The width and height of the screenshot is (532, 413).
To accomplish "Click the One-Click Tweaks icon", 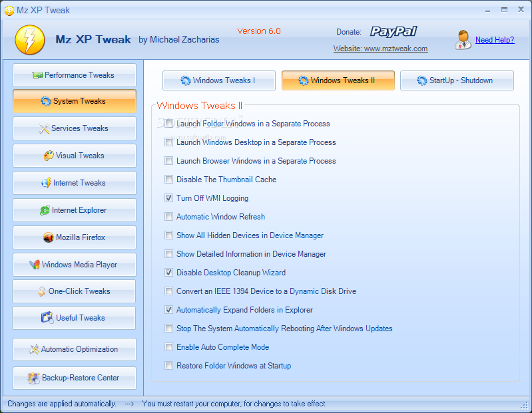I will coord(41,291).
